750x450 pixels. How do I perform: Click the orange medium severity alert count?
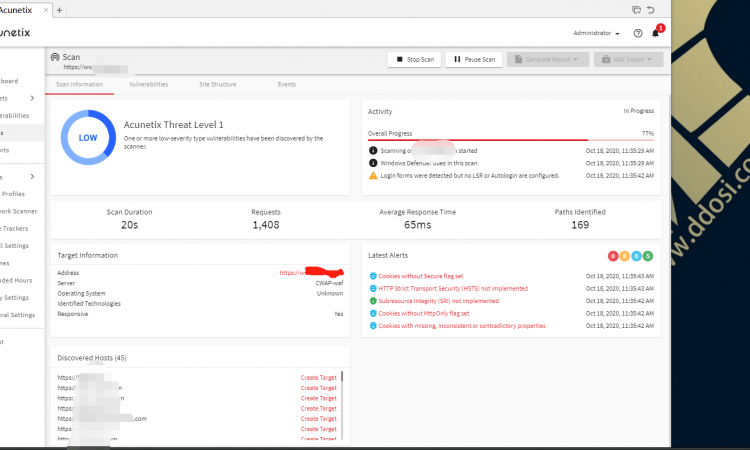pyautogui.click(x=624, y=256)
